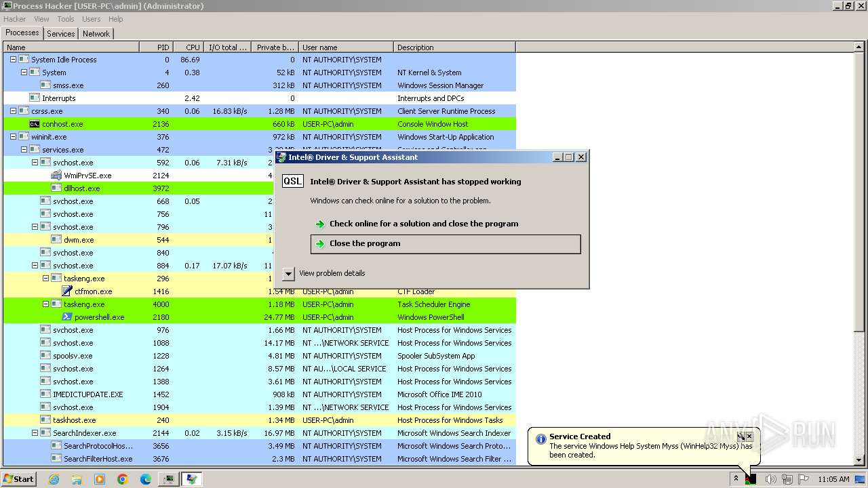
Task: Click the Interrupts row icon
Action: [35, 98]
